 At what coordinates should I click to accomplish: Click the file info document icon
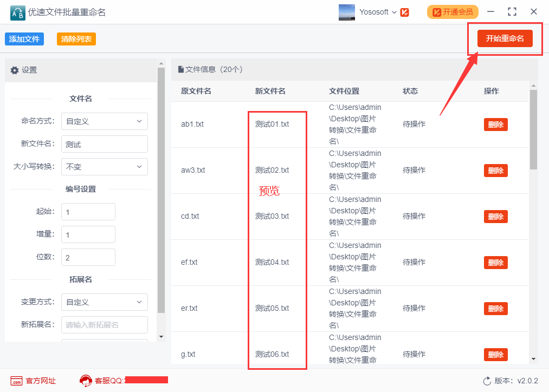(180, 69)
